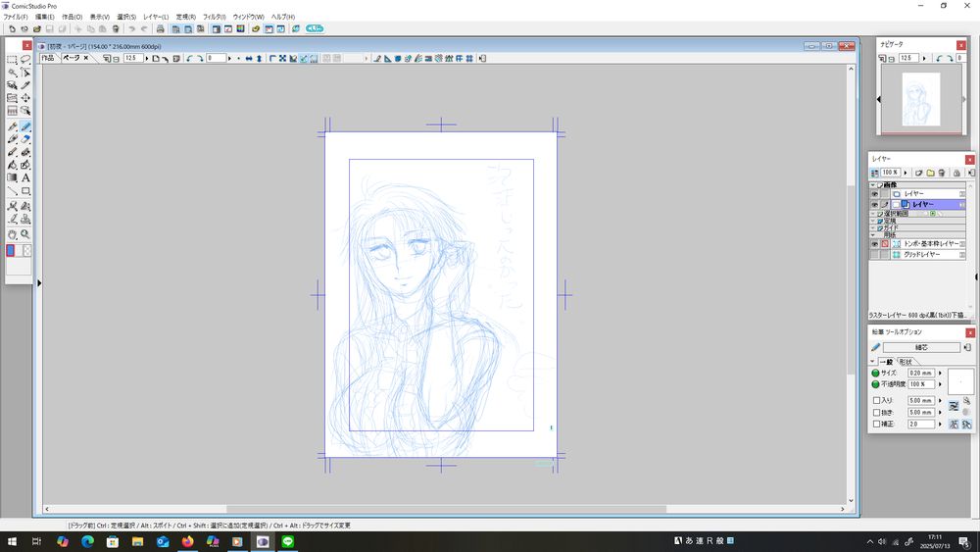
Task: Select the rectangular marquee selection tool
Action: coord(12,60)
